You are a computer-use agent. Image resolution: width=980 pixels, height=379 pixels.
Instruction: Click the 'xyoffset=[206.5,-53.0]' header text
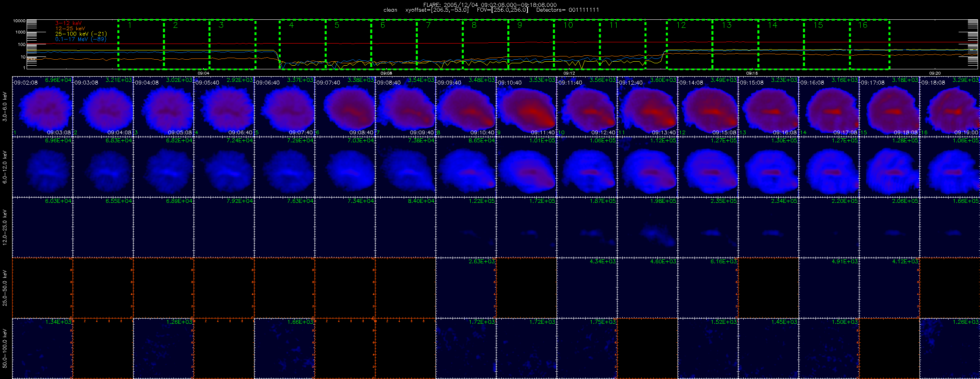[x=437, y=10]
